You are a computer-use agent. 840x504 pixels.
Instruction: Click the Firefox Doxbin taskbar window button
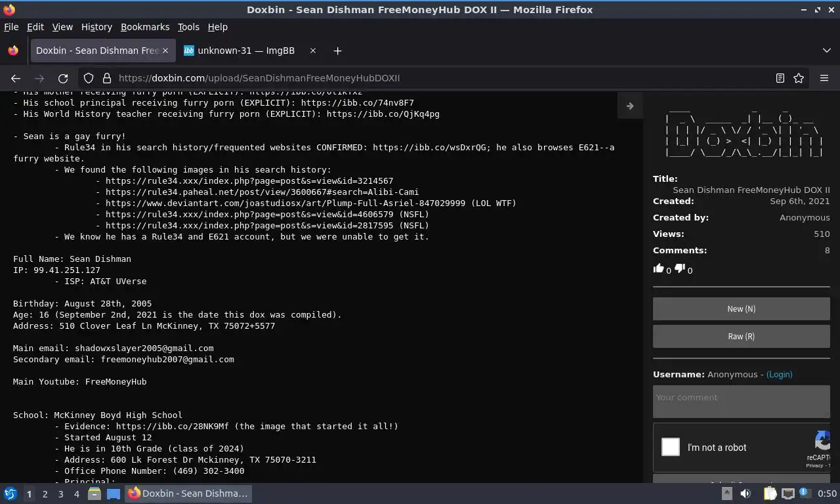pyautogui.click(x=188, y=493)
